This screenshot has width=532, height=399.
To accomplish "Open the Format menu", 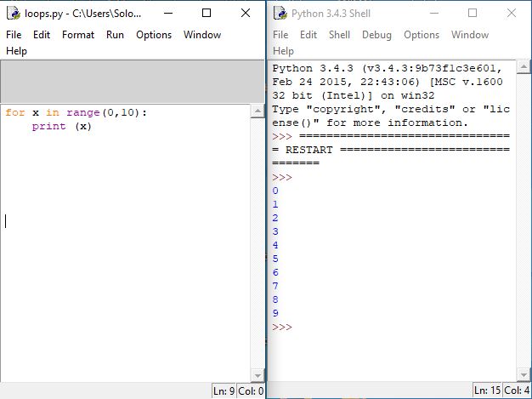I will pos(78,35).
